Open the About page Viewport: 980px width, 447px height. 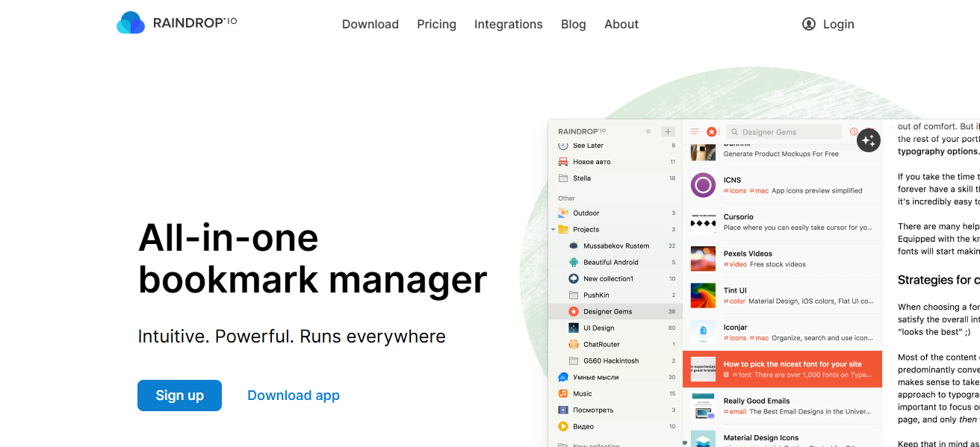coord(621,24)
